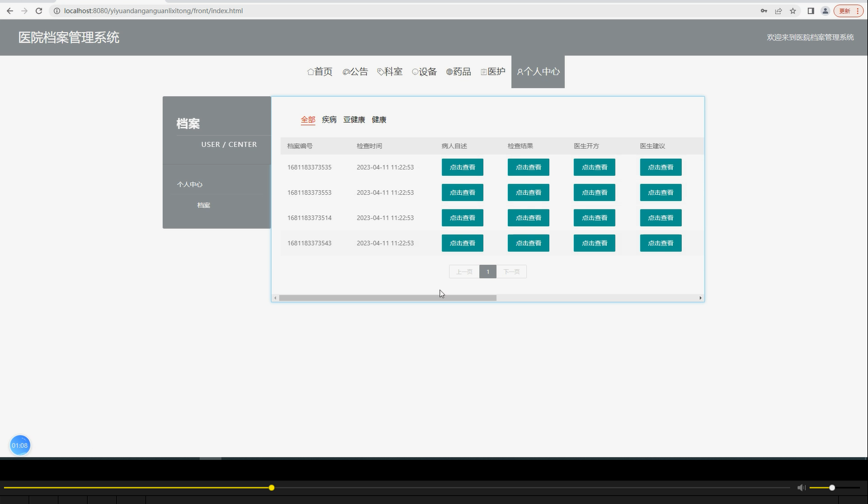The width and height of the screenshot is (868, 504).
Task: View 医生开方 for record 1681183373535
Action: click(x=594, y=167)
